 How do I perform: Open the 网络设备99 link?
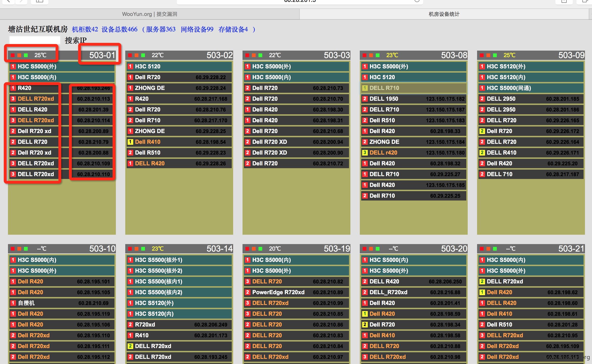pyautogui.click(x=197, y=29)
